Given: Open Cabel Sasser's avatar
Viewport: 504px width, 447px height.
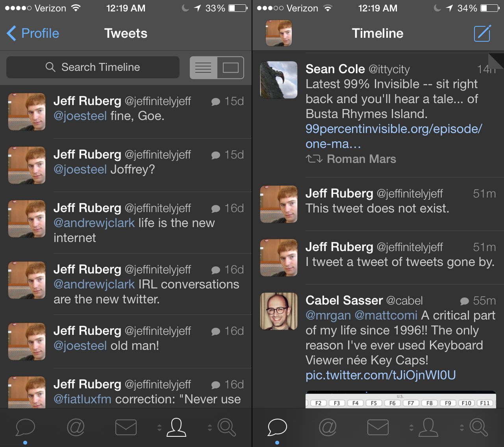Looking at the screenshot, I should (x=279, y=311).
